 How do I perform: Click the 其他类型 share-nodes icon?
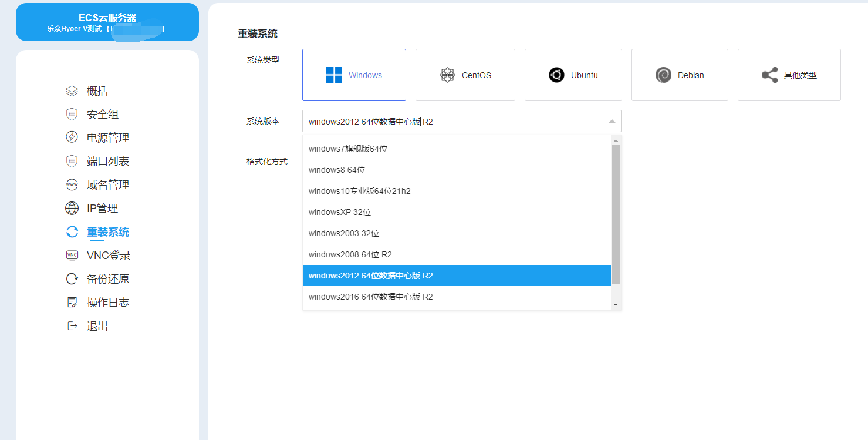769,75
